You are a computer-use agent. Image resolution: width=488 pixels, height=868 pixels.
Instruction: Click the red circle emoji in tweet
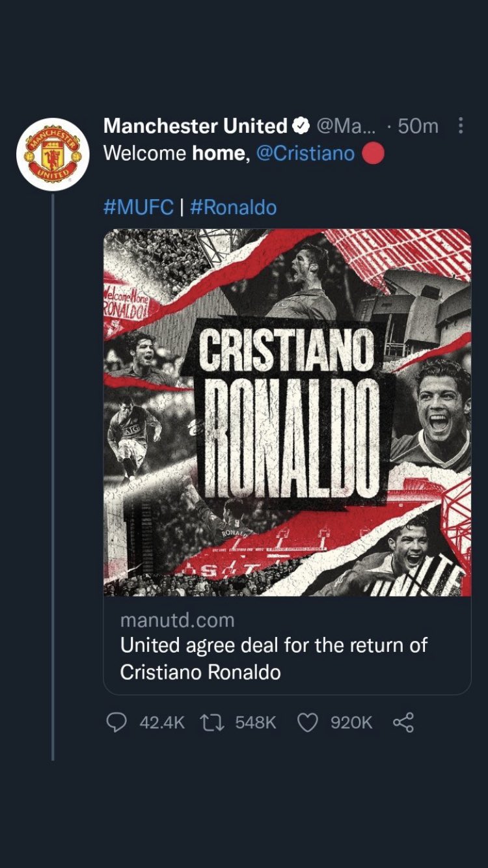pyautogui.click(x=373, y=154)
